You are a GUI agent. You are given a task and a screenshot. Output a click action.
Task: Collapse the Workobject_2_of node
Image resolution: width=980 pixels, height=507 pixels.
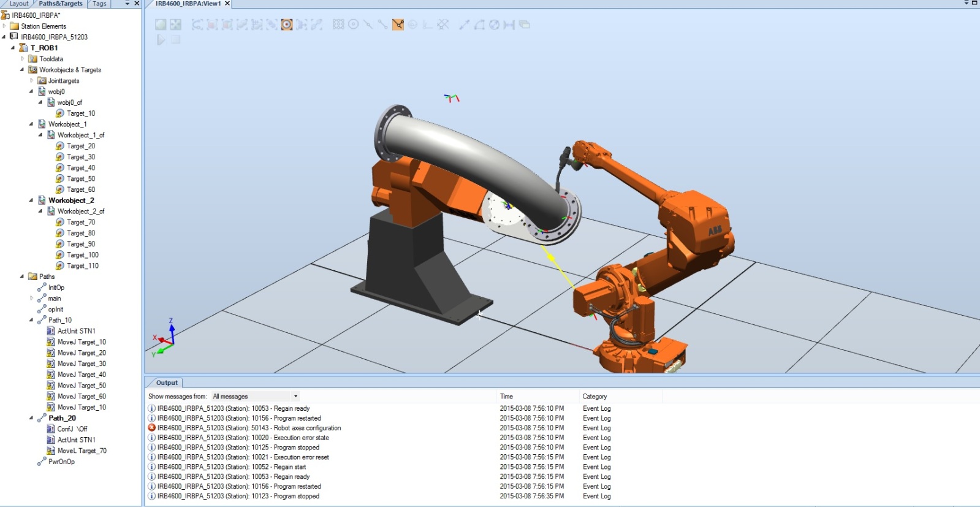[x=40, y=211]
